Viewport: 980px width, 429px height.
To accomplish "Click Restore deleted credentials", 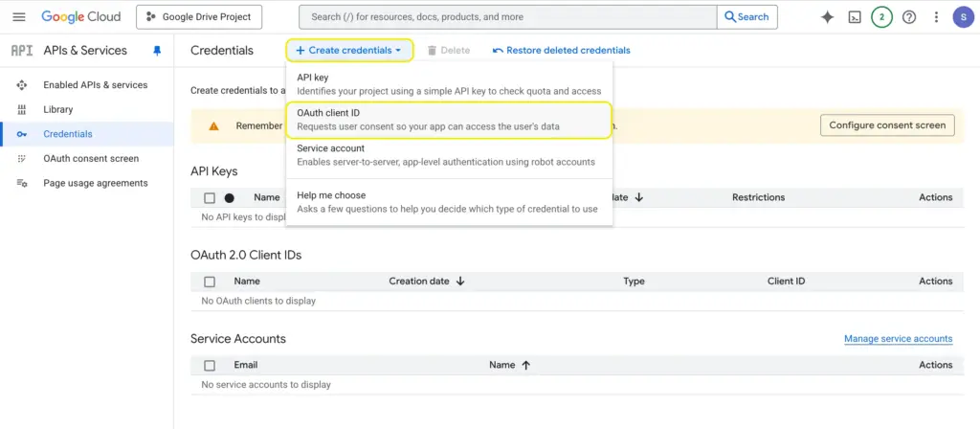I will click(x=561, y=50).
